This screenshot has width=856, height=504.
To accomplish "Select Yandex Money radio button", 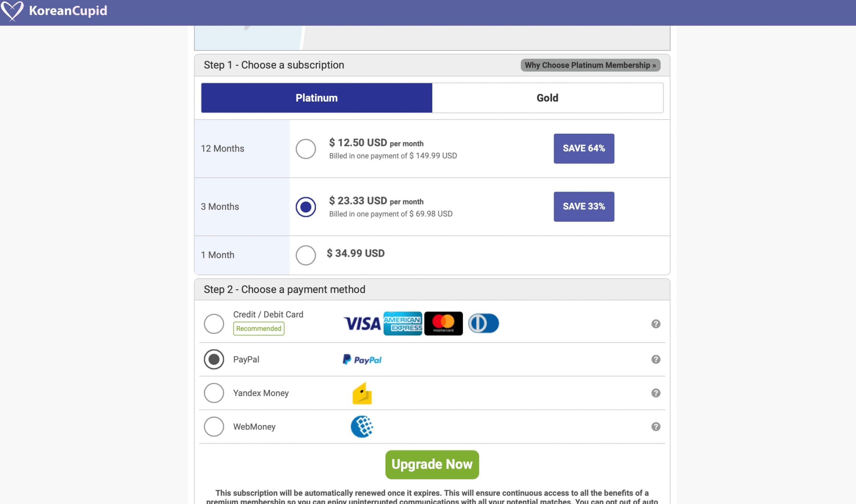I will pos(214,393).
